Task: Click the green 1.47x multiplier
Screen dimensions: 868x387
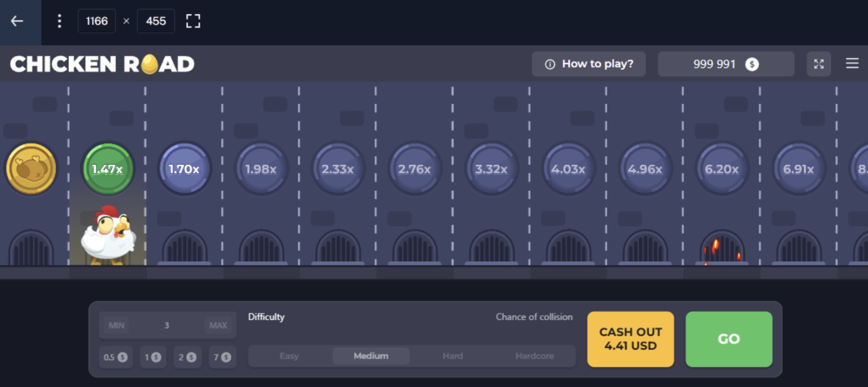Action: 108,169
